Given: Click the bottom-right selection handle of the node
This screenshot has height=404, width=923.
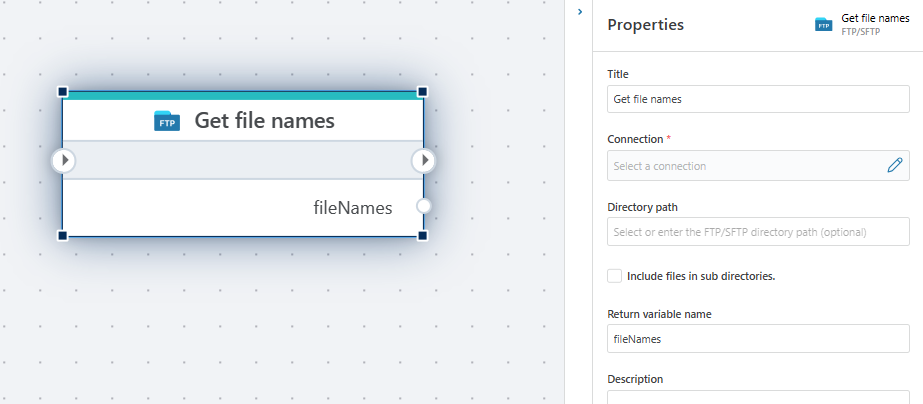Looking at the screenshot, I should point(423,236).
